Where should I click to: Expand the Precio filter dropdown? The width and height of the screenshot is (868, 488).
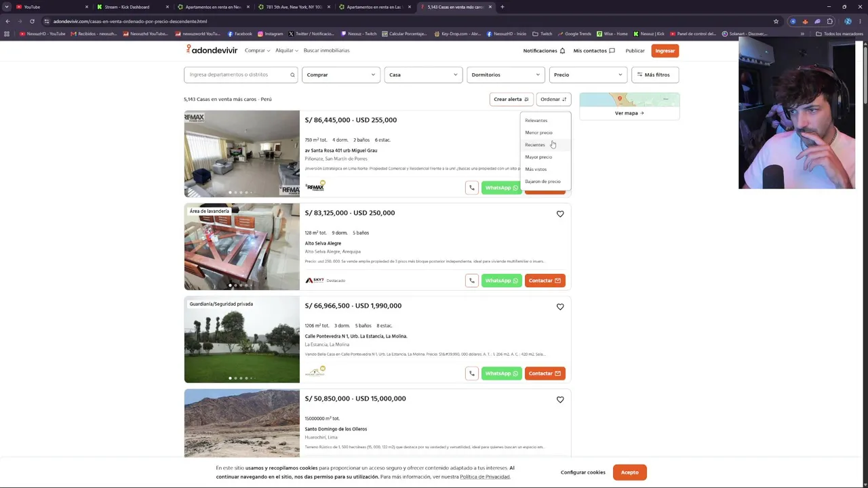[587, 75]
